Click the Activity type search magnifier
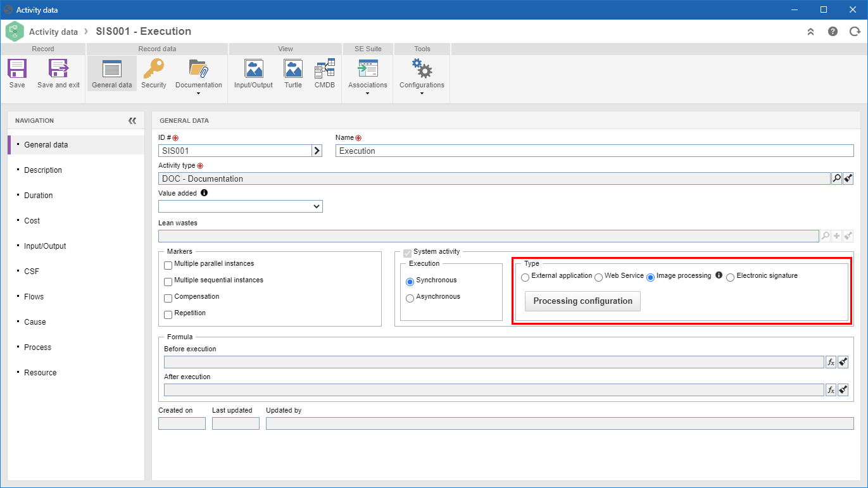The height and width of the screenshot is (488, 868). click(836, 178)
